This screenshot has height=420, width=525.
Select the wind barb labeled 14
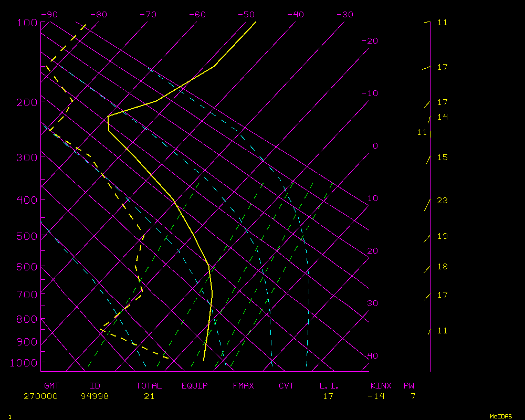point(429,120)
